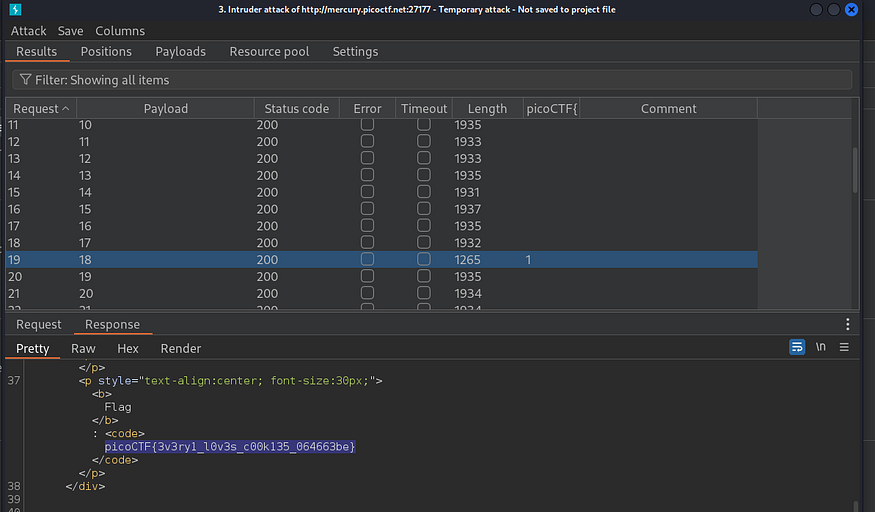Click the Filter: Showing all items bar

[x=430, y=80]
